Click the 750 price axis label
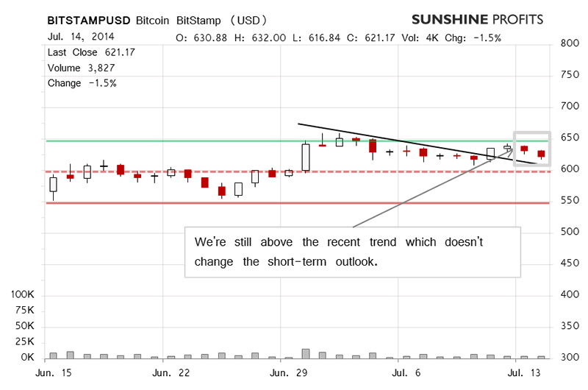This screenshot has height=390, width=588. point(570,75)
